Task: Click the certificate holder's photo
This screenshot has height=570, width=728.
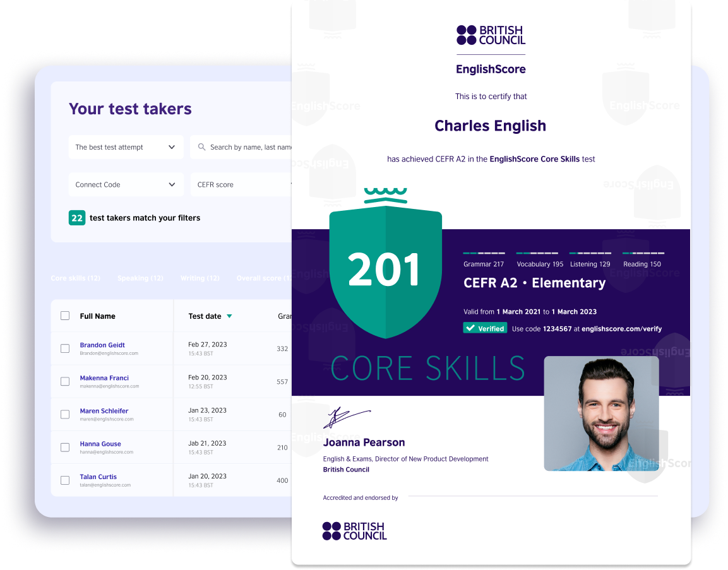Action: pyautogui.click(x=601, y=413)
